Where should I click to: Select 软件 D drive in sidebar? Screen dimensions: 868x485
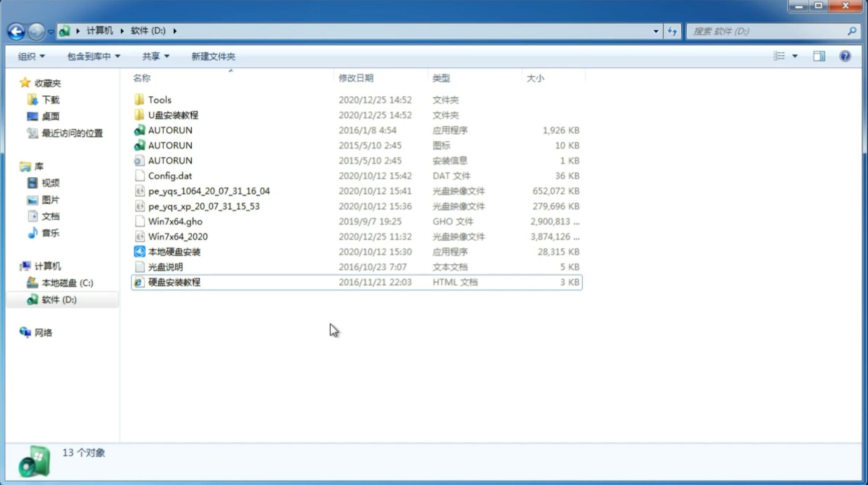(58, 300)
